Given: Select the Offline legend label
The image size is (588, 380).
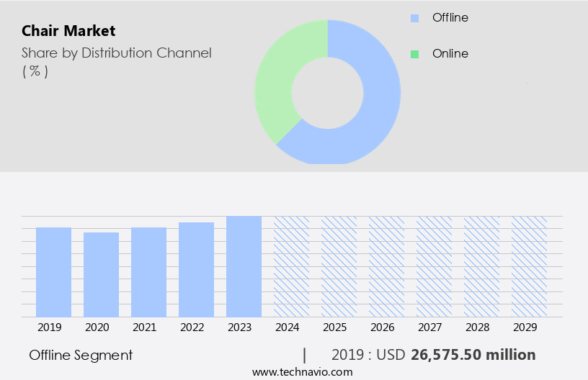Looking at the screenshot, I should click(450, 18).
